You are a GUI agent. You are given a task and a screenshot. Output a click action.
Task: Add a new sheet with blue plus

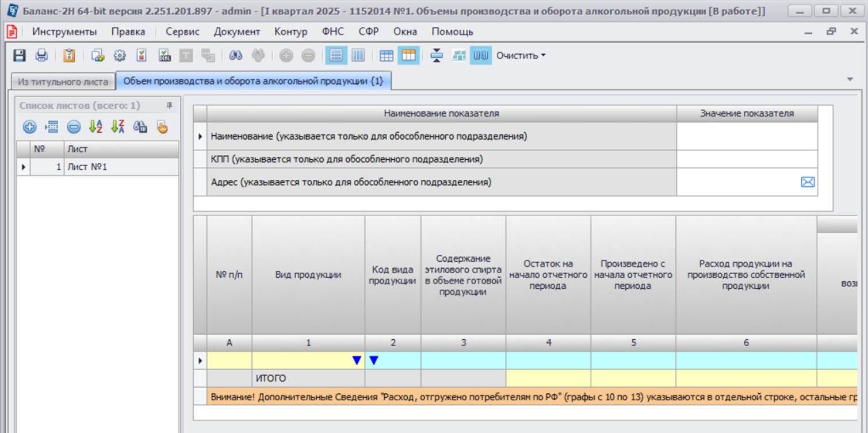point(29,127)
